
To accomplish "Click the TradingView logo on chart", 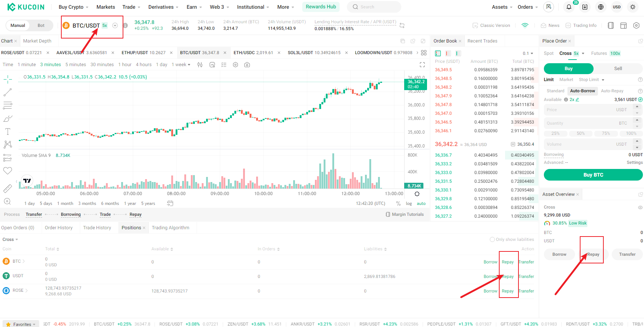I will 27,181.
